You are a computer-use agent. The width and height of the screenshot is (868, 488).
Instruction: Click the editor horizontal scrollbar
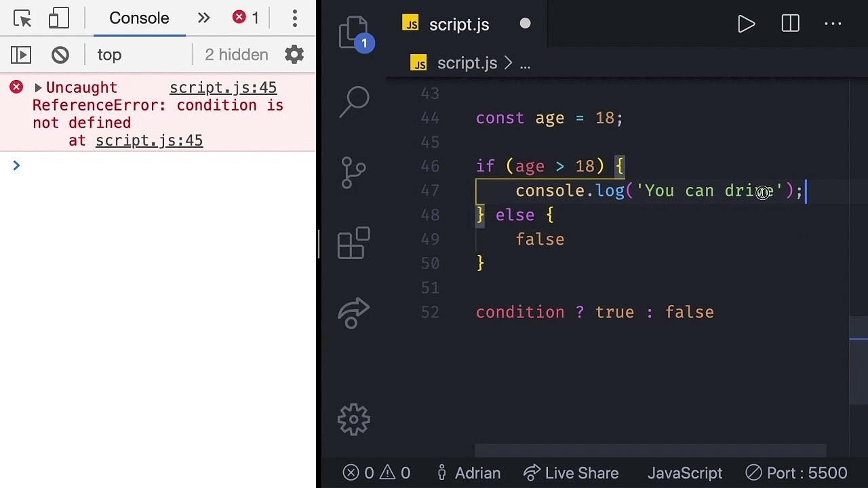tap(650, 451)
